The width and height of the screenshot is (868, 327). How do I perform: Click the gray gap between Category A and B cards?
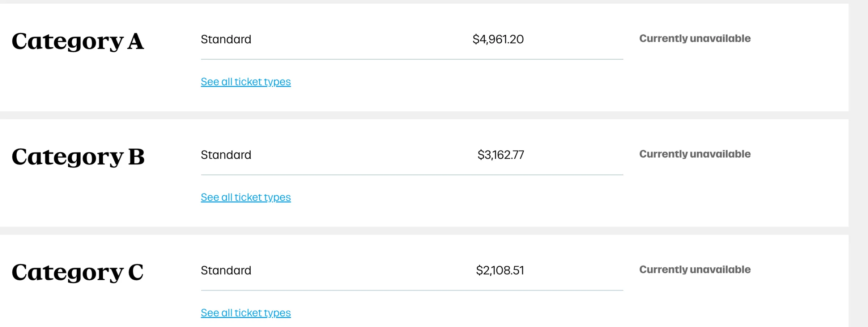point(423,115)
